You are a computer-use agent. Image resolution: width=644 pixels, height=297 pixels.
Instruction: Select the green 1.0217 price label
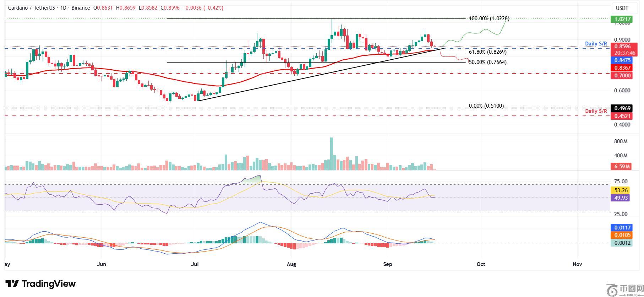(620, 19)
